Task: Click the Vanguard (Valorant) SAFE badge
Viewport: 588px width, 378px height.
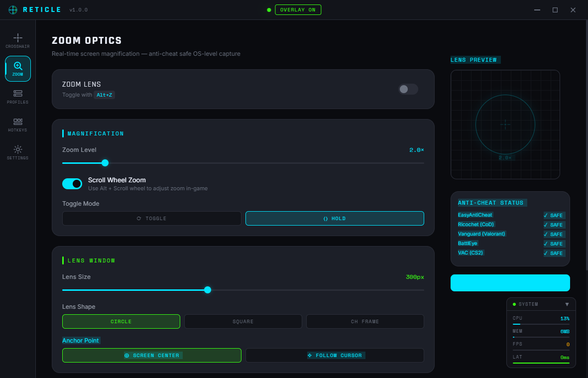Action: pyautogui.click(x=554, y=234)
